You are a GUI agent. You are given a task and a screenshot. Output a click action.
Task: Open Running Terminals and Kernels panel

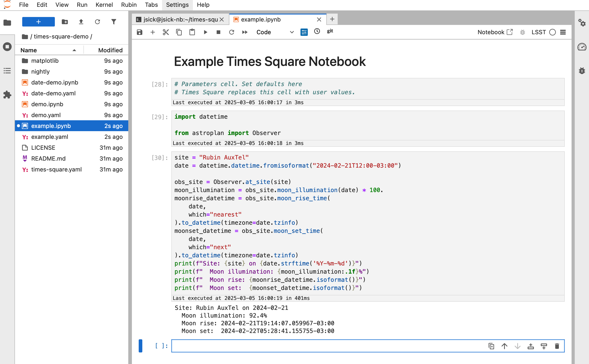tap(7, 46)
